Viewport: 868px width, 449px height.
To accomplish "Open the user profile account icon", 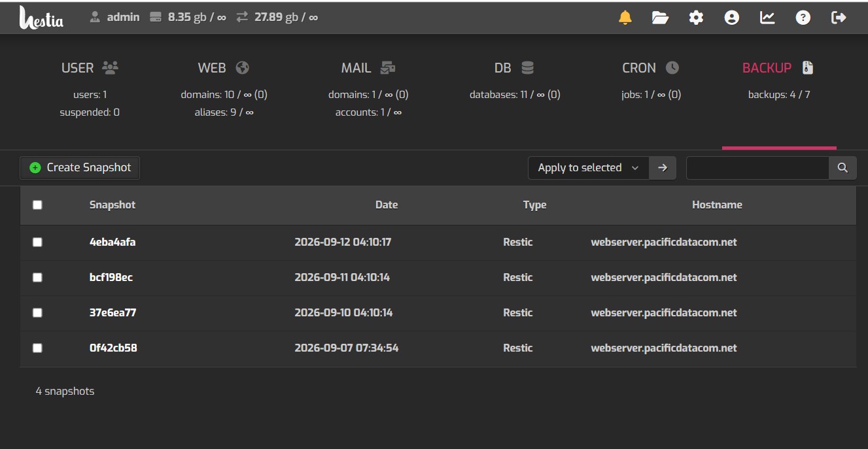I will 732,18.
